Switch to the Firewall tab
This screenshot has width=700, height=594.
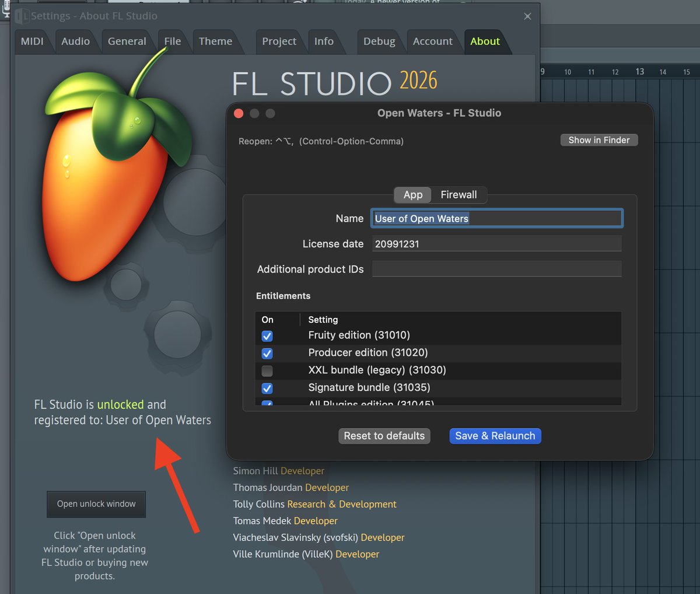[x=459, y=195]
